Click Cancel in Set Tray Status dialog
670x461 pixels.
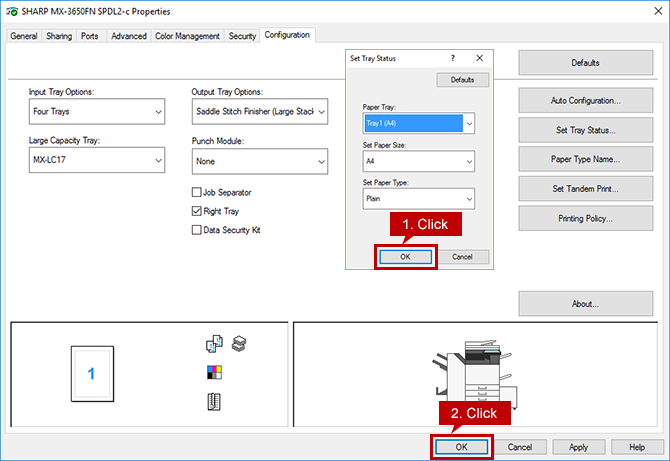pos(462,257)
